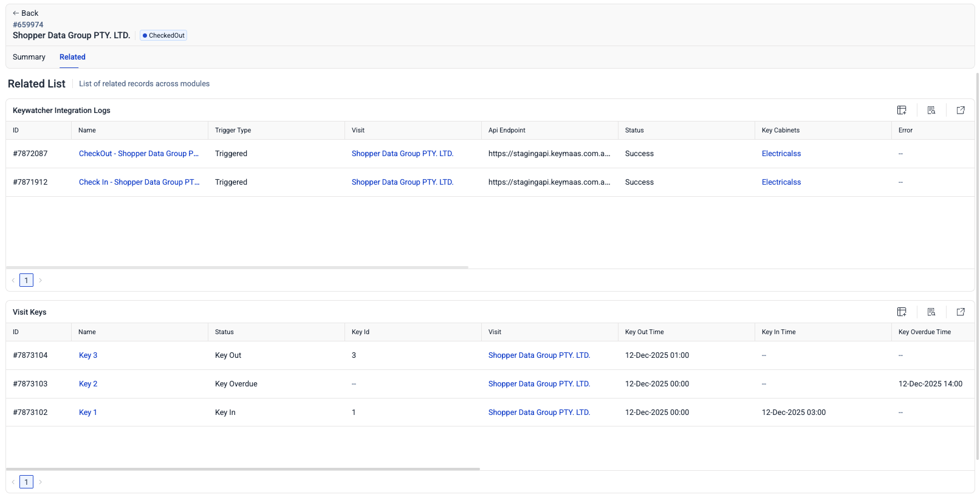This screenshot has height=500, width=980.
Task: Click previous page arrow in Visit Keys pagination
Action: point(13,482)
